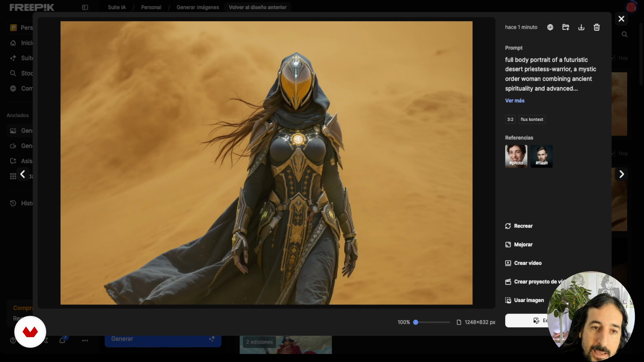Expand the prompt with Ver más
This screenshot has height=362, width=644.
pyautogui.click(x=515, y=101)
